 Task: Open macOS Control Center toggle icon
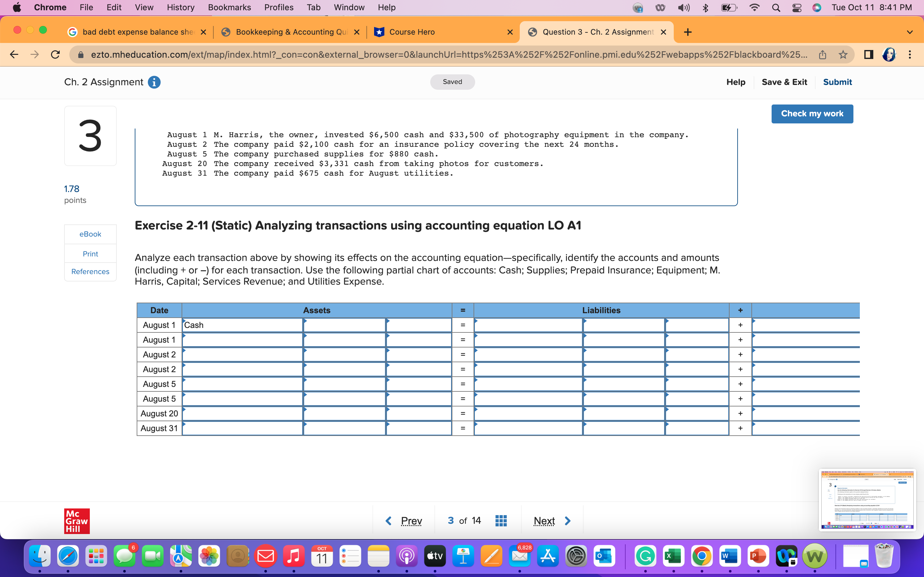coord(797,8)
